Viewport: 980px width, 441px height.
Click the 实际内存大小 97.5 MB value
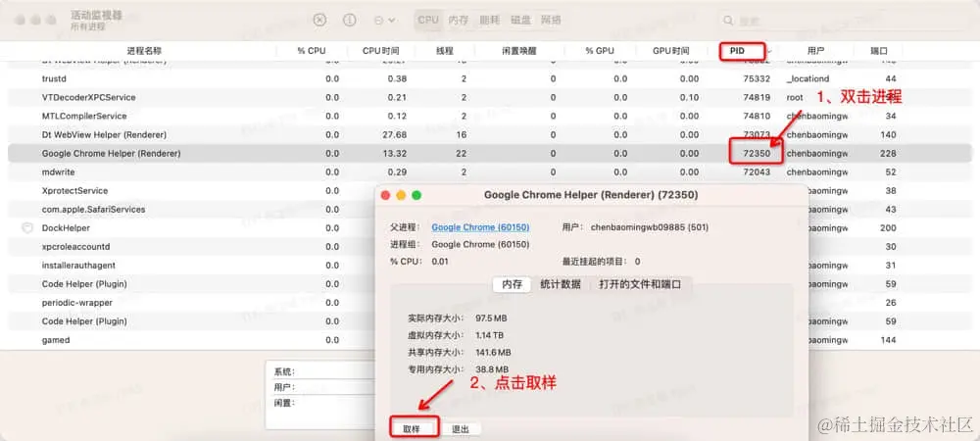[x=491, y=318]
